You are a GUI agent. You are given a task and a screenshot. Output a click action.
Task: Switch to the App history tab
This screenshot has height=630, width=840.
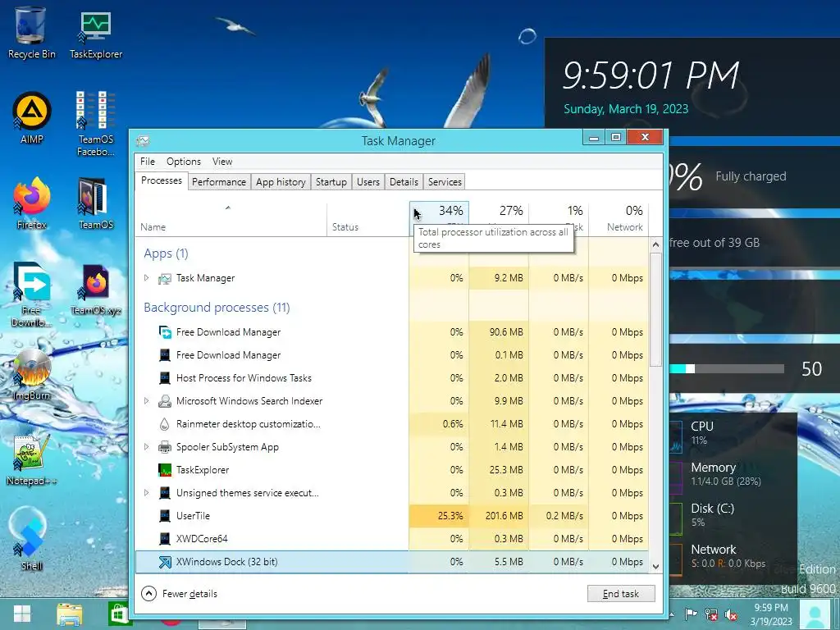[x=281, y=182]
